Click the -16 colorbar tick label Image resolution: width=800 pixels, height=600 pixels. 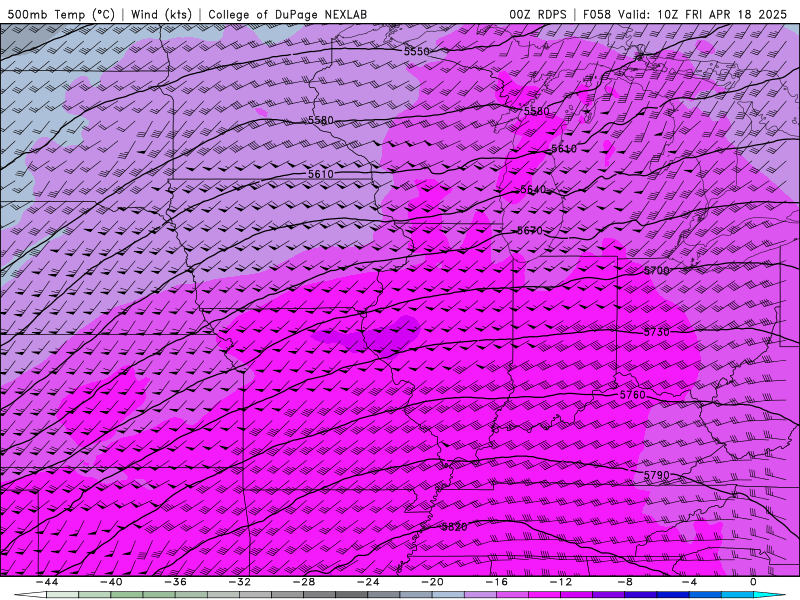(496, 582)
